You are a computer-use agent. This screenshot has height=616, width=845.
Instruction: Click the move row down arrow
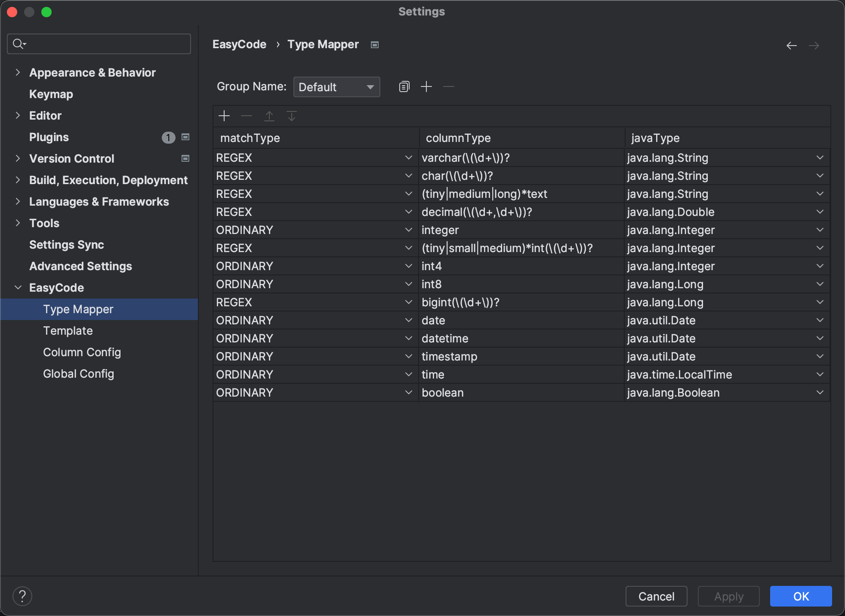pyautogui.click(x=292, y=116)
